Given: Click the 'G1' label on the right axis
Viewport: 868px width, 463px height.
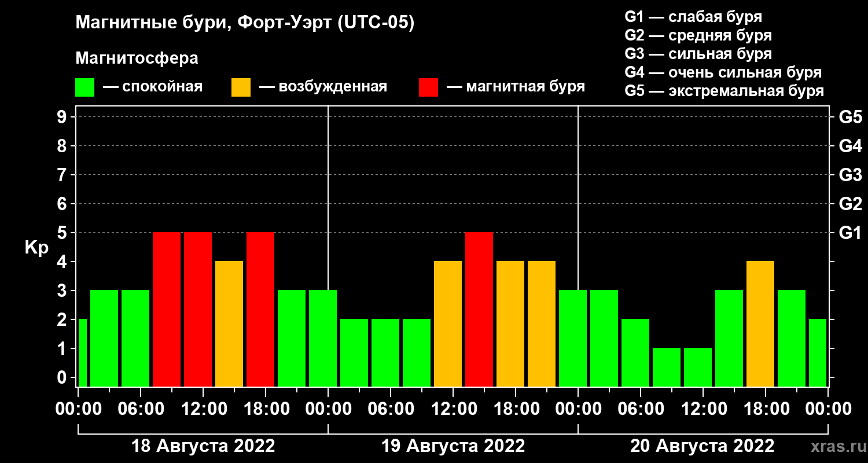Looking at the screenshot, I should point(850,233).
